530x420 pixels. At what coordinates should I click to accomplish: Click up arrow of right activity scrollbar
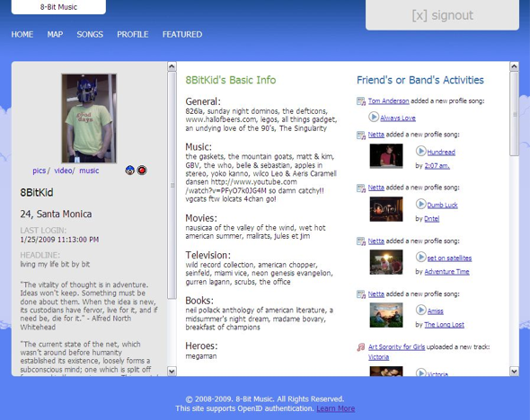coord(514,66)
